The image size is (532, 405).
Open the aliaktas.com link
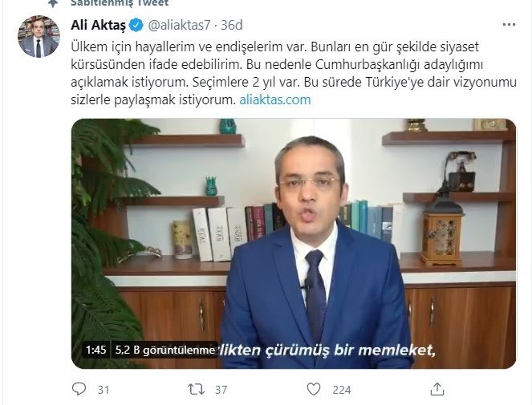pyautogui.click(x=275, y=99)
